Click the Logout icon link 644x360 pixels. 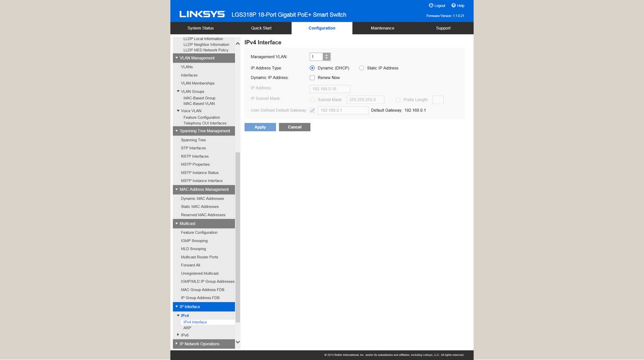click(437, 6)
